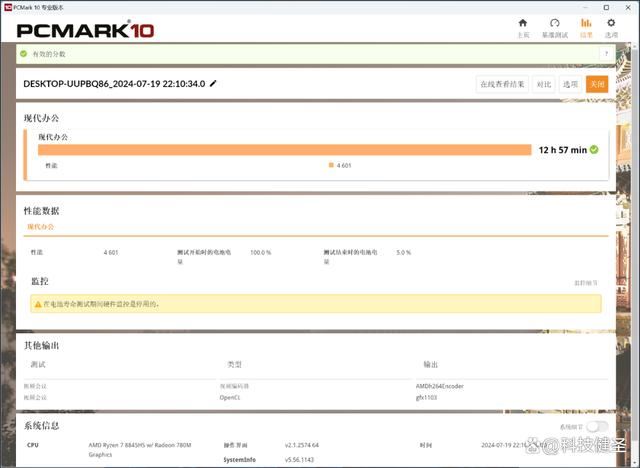Screen dimensions: 640x468
Task: Toggle the 系统细节 switch in 系统信息
Action: (597, 426)
